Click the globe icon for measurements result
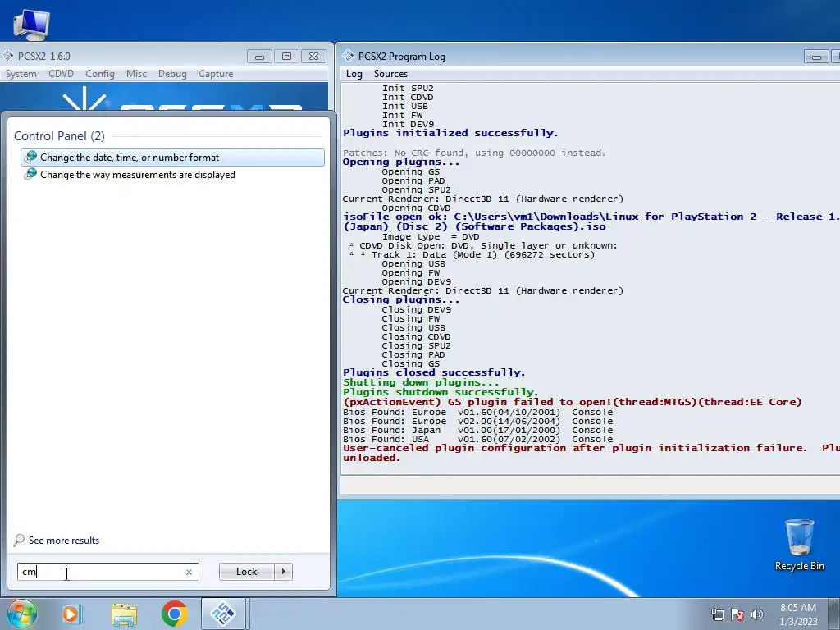This screenshot has height=630, width=840. (30, 174)
